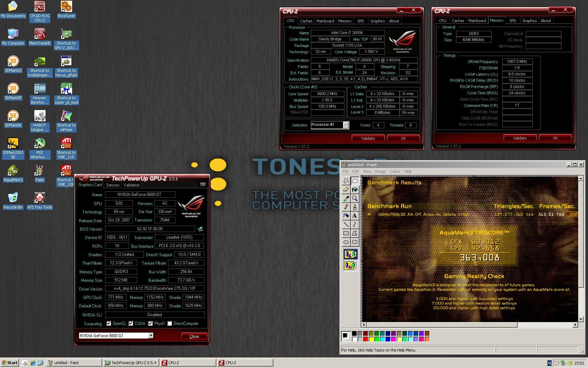
Task: Toggle the PhysX checkbox in GPU-Z
Action: (150, 323)
